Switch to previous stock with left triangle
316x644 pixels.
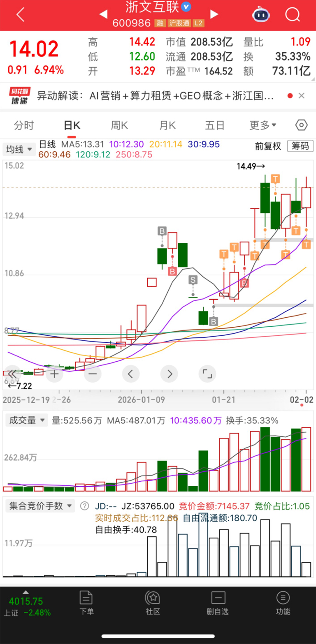pos(103,15)
